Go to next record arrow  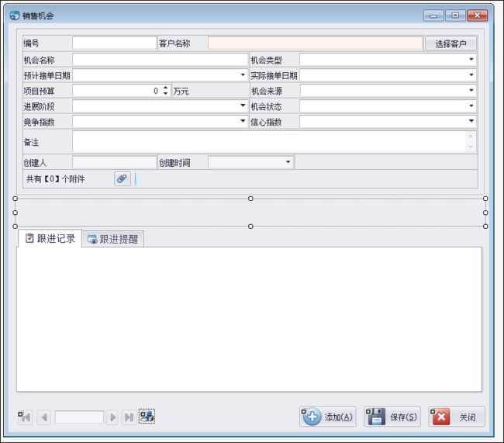click(112, 417)
